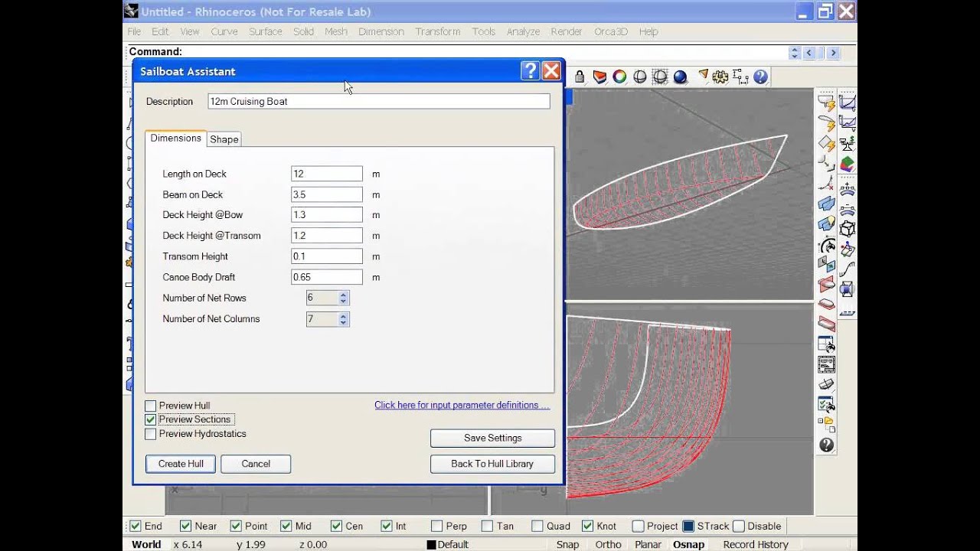The image size is (980, 551).
Task: Open the Layers tool icon
Action: point(599,77)
